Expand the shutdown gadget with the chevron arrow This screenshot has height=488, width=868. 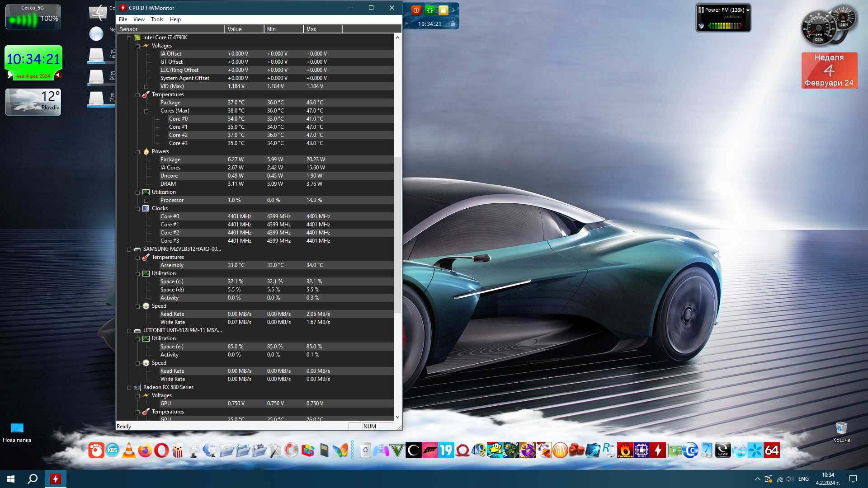[453, 10]
